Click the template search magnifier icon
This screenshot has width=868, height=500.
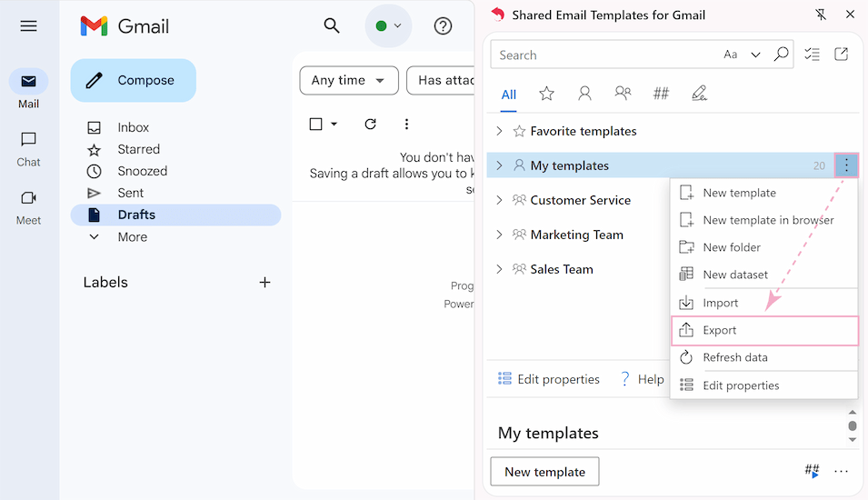pos(781,55)
